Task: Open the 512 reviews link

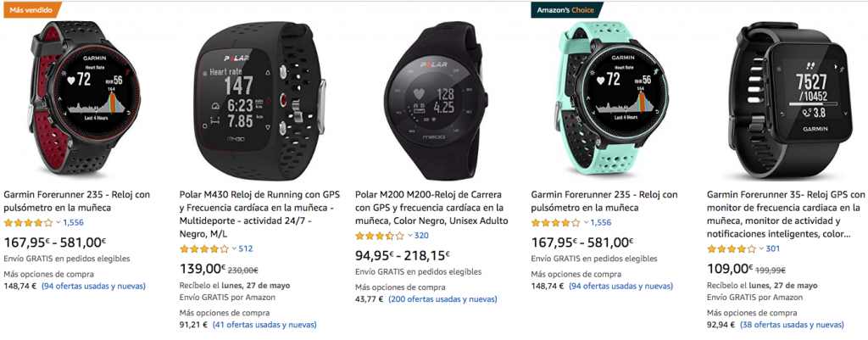Action: [246, 249]
